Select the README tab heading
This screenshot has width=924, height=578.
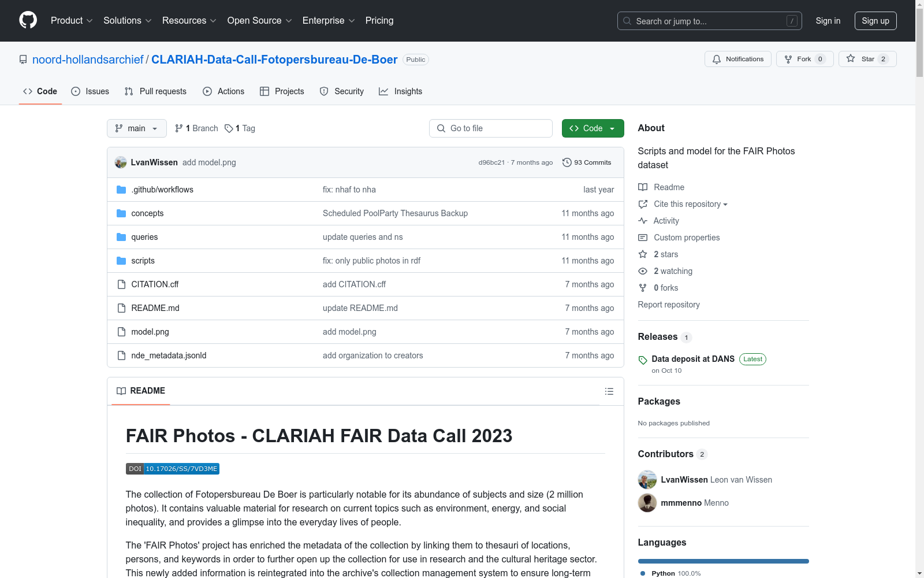coord(141,391)
